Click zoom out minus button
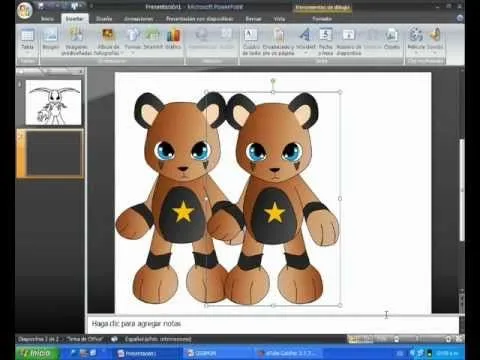Image resolution: width=480 pixels, height=360 pixels. pyautogui.click(x=396, y=339)
